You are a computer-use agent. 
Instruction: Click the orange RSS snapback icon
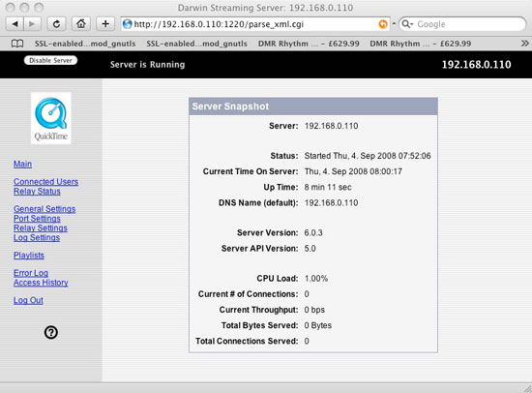[383, 24]
